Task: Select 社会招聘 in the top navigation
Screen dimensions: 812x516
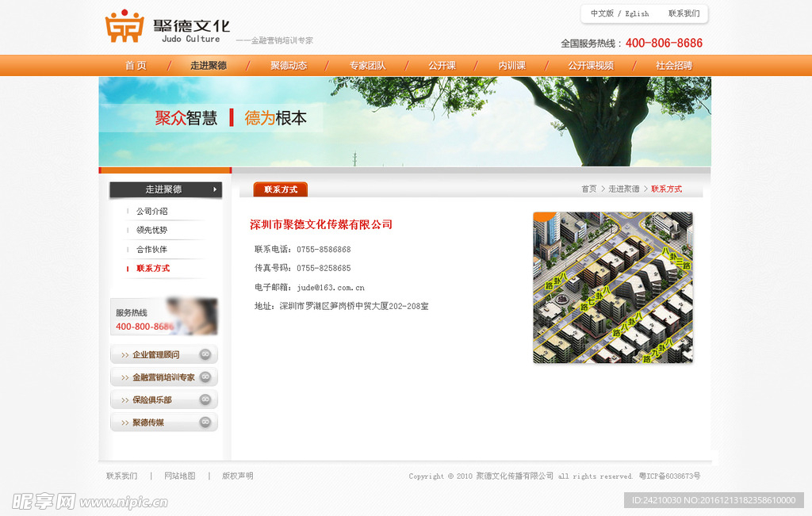Action: point(673,66)
